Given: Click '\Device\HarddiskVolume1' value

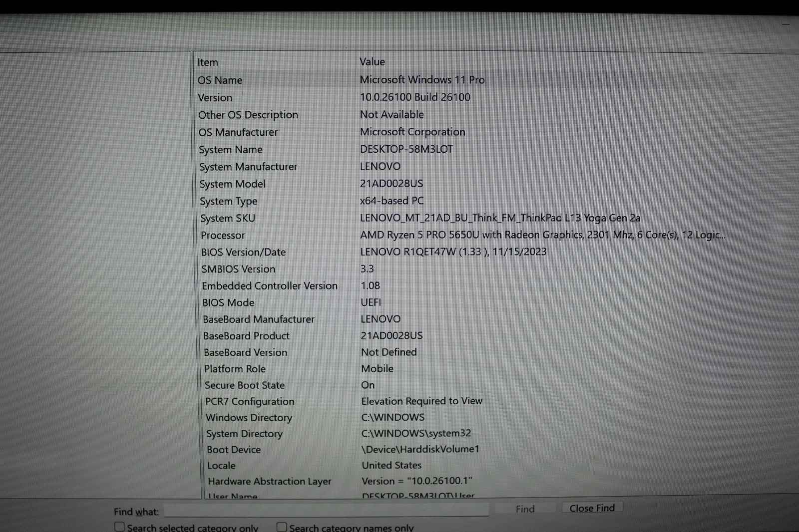Looking at the screenshot, I should point(420,449).
